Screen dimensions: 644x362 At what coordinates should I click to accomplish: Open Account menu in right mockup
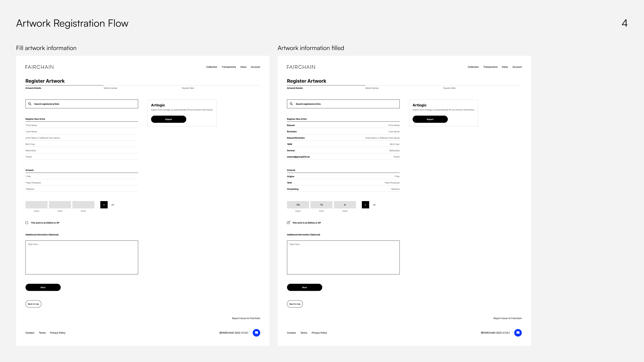(517, 67)
